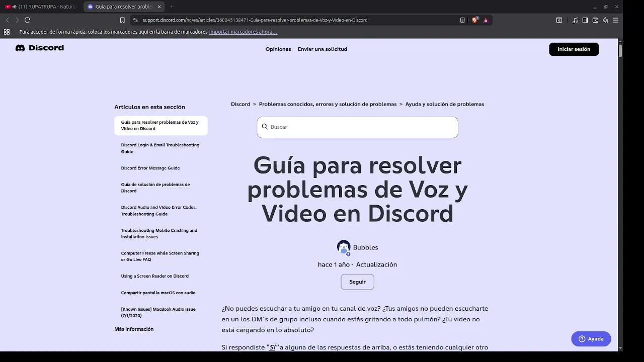Image resolution: width=644 pixels, height=362 pixels.
Task: Open the Opiniones header link
Action: [278, 49]
